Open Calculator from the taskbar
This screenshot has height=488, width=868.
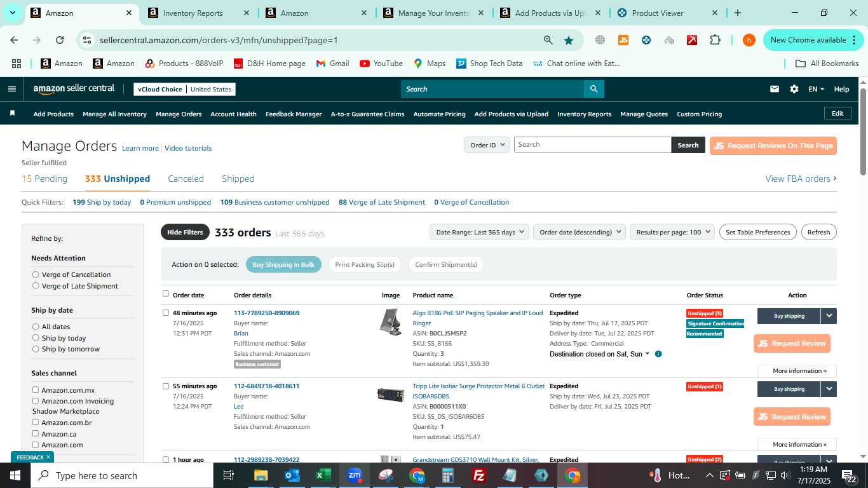(448, 475)
